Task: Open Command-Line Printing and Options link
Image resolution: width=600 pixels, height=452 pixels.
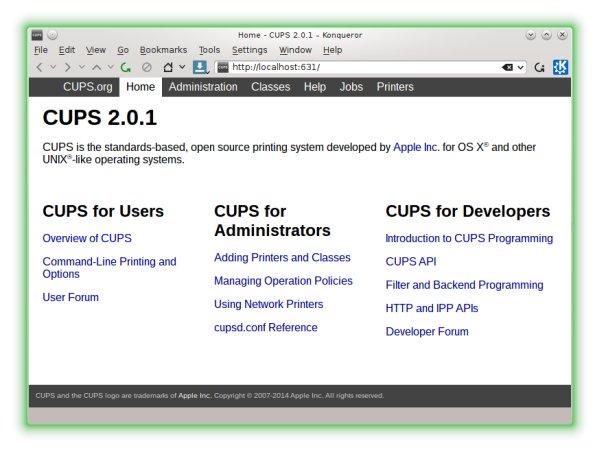Action: point(109,268)
